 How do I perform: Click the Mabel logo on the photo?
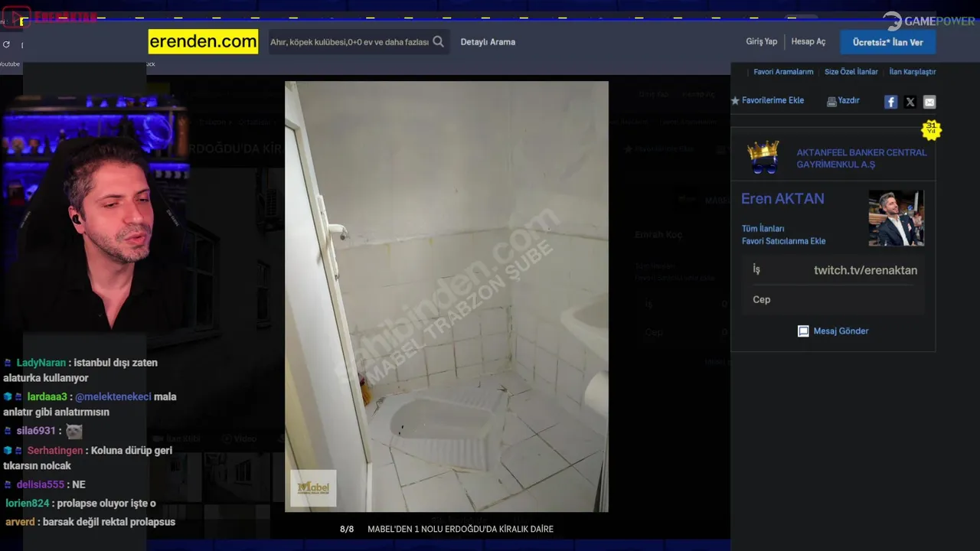[313, 487]
